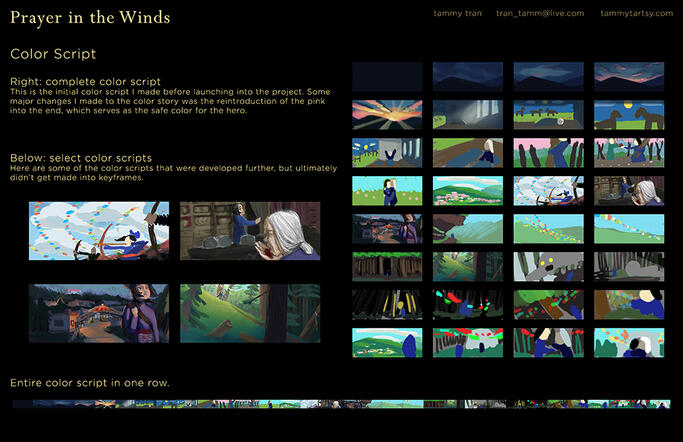
Task: Click the tammy tran author name
Action: tap(458, 13)
